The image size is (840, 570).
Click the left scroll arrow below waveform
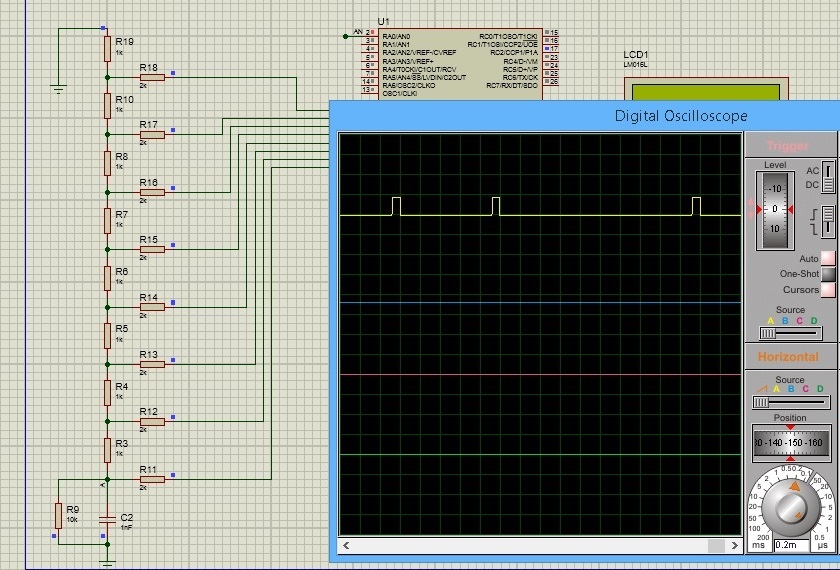pos(346,545)
